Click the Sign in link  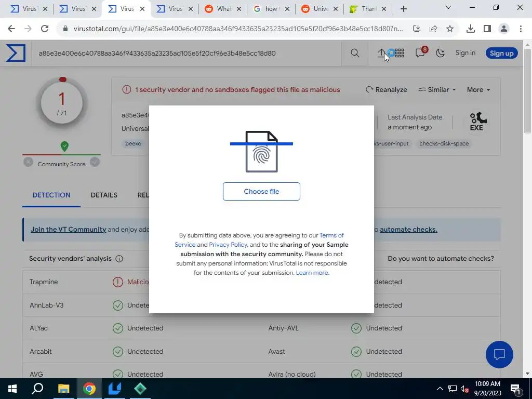(465, 53)
